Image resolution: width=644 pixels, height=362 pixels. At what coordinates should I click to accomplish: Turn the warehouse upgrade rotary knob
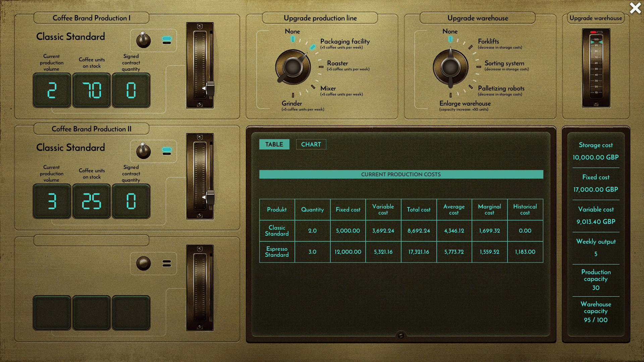coord(450,67)
